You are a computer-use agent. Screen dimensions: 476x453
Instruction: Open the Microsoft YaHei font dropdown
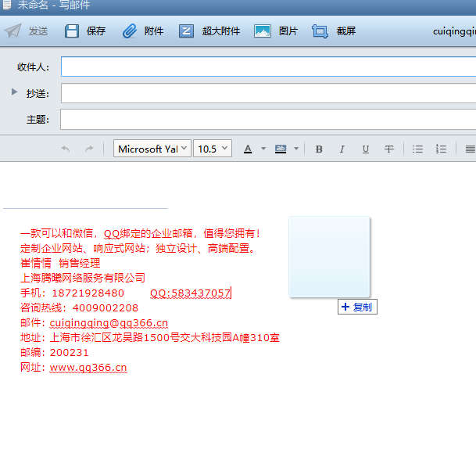(152, 149)
